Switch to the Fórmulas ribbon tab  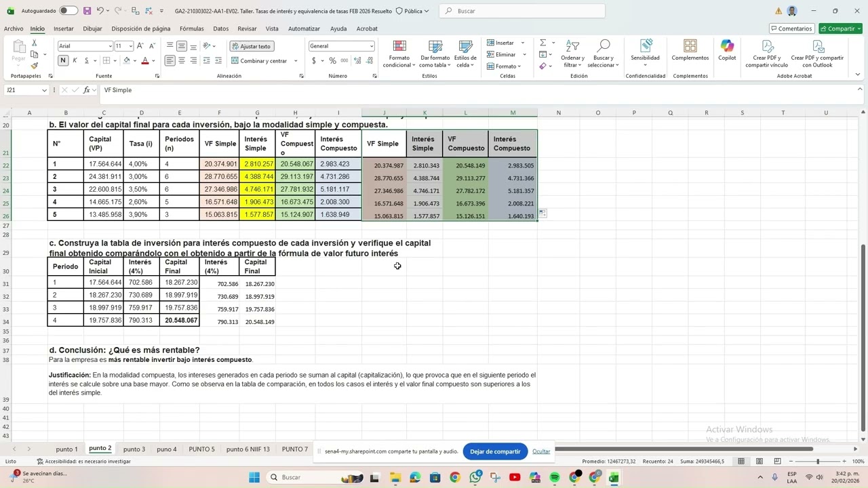click(192, 28)
